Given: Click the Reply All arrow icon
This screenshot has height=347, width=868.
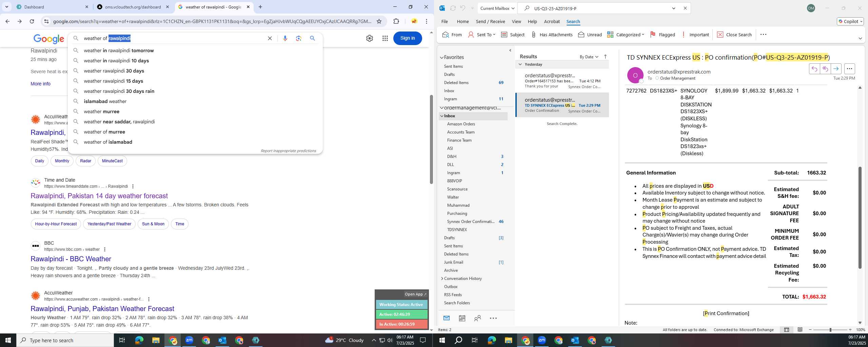Looking at the screenshot, I should click(825, 69).
